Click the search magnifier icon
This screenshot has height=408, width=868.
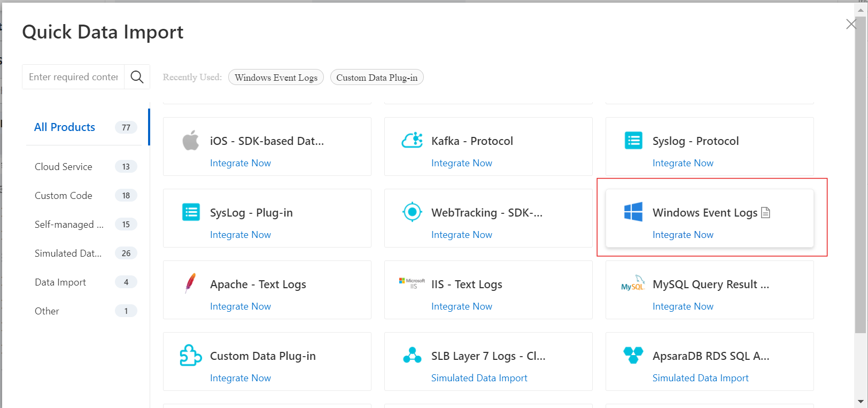(x=137, y=77)
